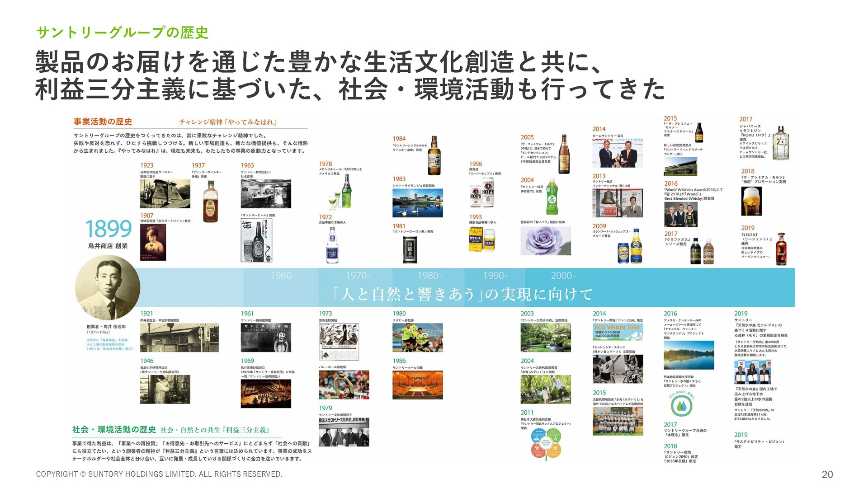
Task: Click the blue rose photo
Action: tap(546, 241)
